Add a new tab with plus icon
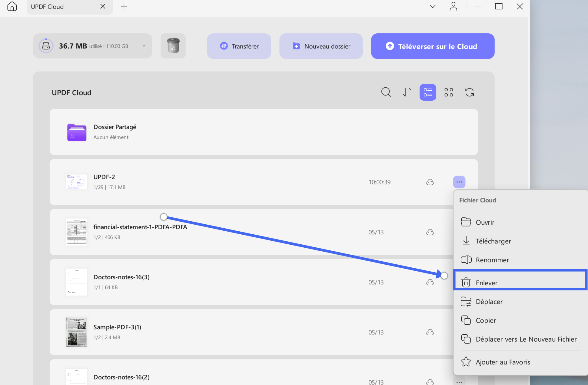 124,6
